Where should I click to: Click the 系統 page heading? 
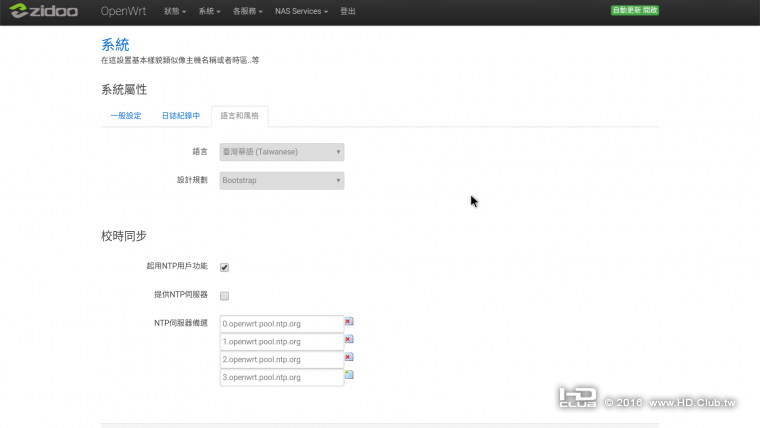[x=115, y=45]
